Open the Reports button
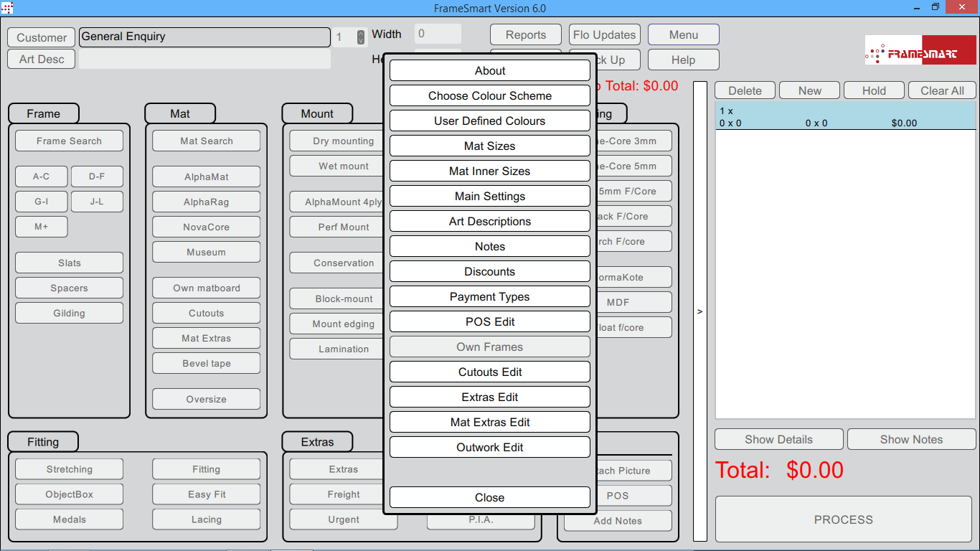Screen dimensions: 980x551 pos(526,34)
